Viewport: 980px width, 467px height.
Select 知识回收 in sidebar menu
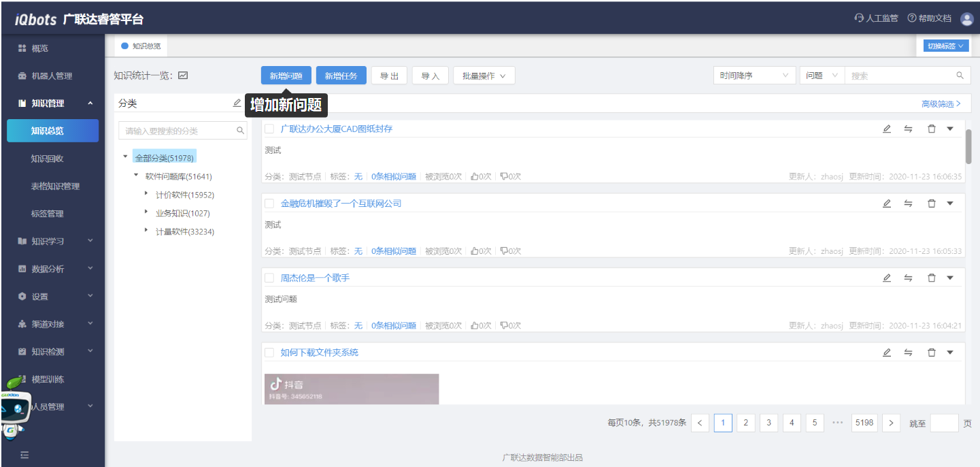48,158
